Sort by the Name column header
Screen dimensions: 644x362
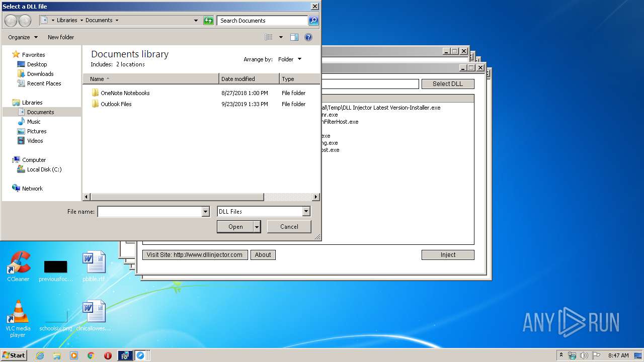(x=151, y=79)
